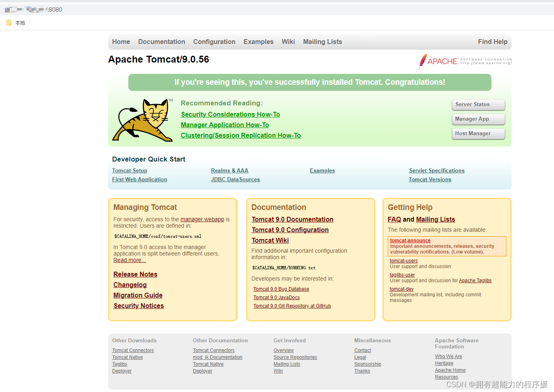Click Tomcat Native under Other Downloads
The height and width of the screenshot is (392, 554).
(128, 357)
